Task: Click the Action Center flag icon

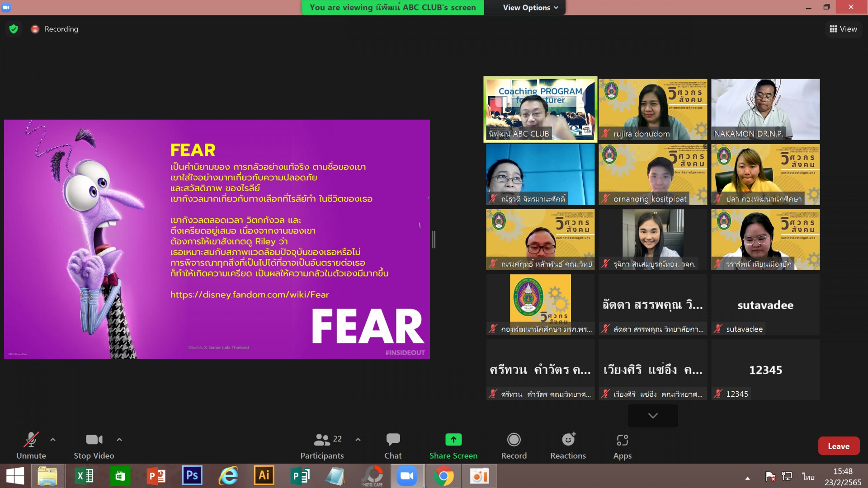Action: pyautogui.click(x=770, y=476)
